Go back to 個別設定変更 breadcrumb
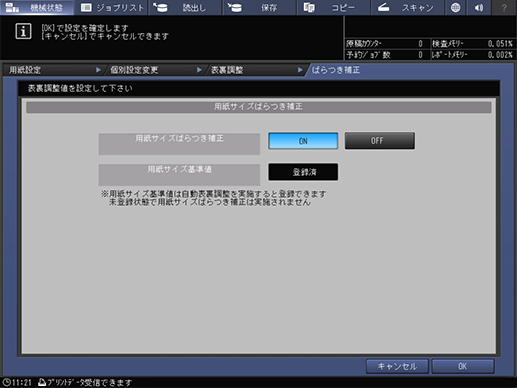 155,70
